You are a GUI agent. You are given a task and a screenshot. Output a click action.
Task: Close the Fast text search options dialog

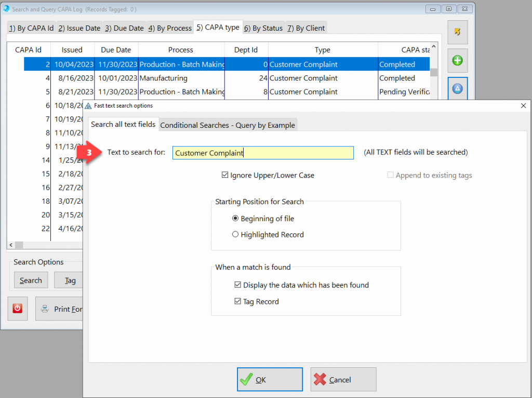point(523,105)
